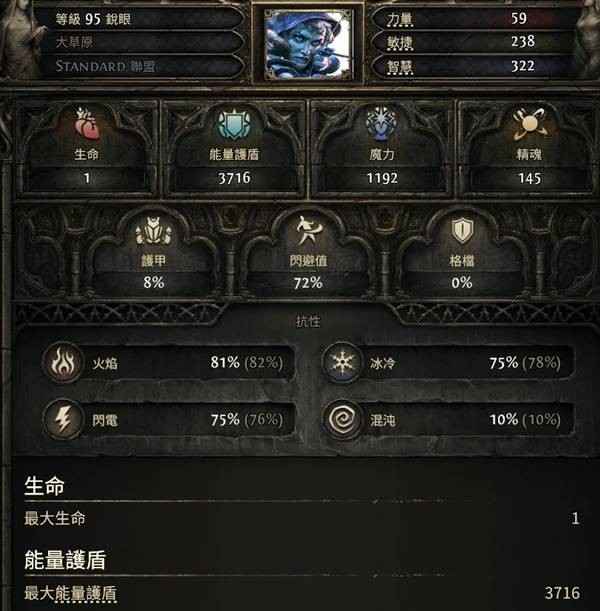This screenshot has height=611, width=600.
Task: Click the Block shield icon
Action: [x=462, y=231]
